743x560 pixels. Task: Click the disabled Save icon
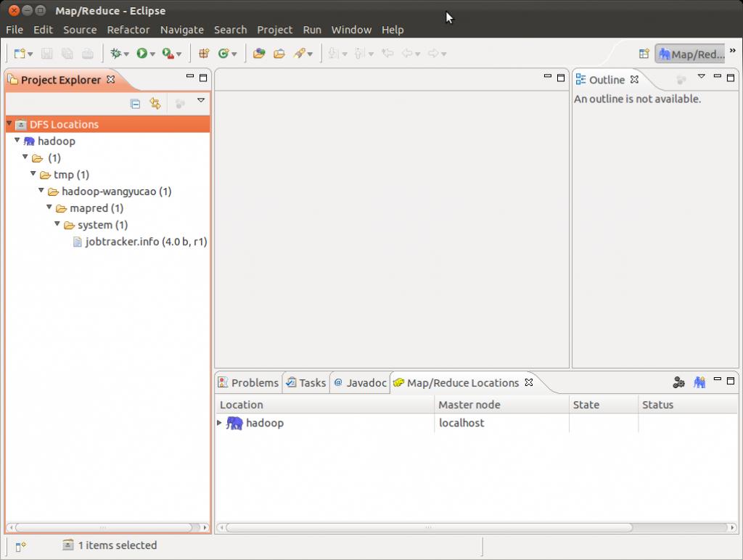pyautogui.click(x=46, y=54)
